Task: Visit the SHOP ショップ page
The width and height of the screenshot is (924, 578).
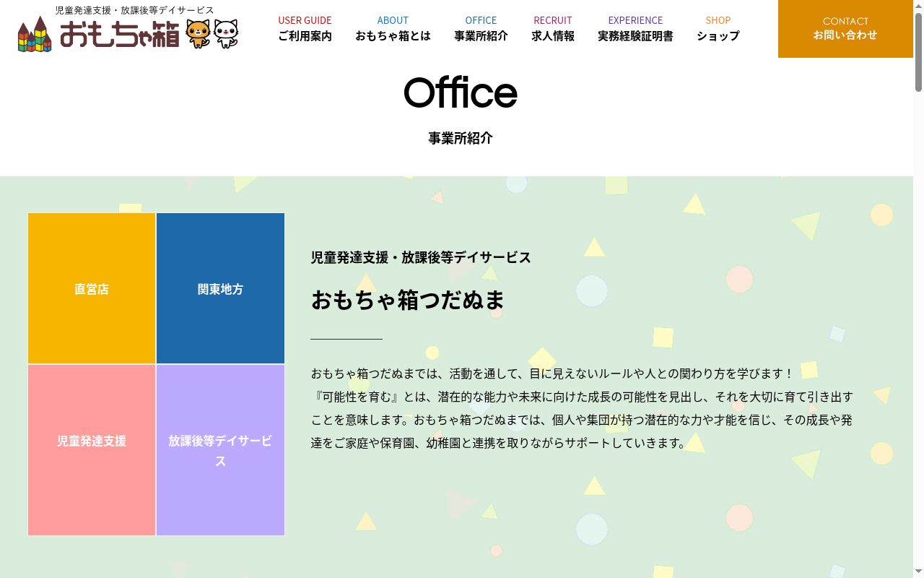Action: [718, 29]
